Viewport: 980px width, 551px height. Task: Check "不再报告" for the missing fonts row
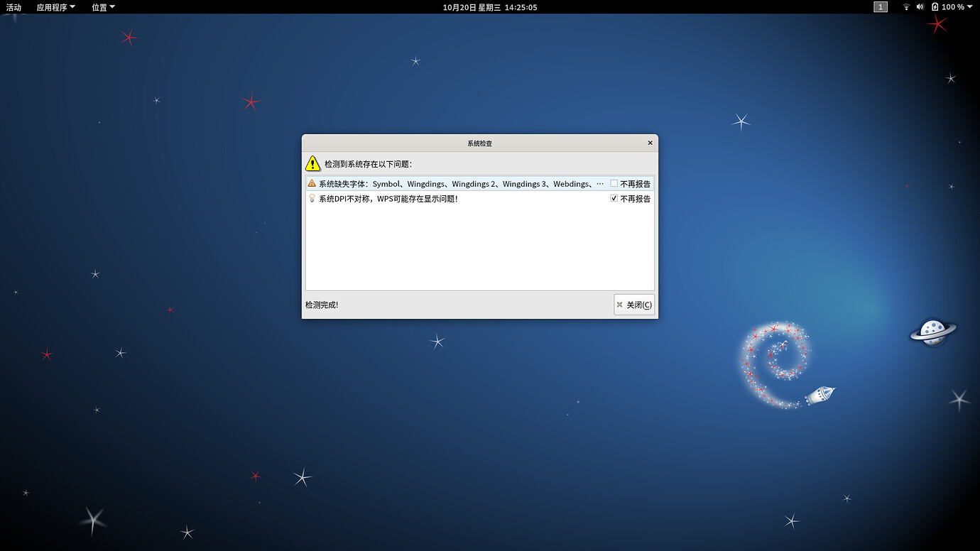coord(614,183)
